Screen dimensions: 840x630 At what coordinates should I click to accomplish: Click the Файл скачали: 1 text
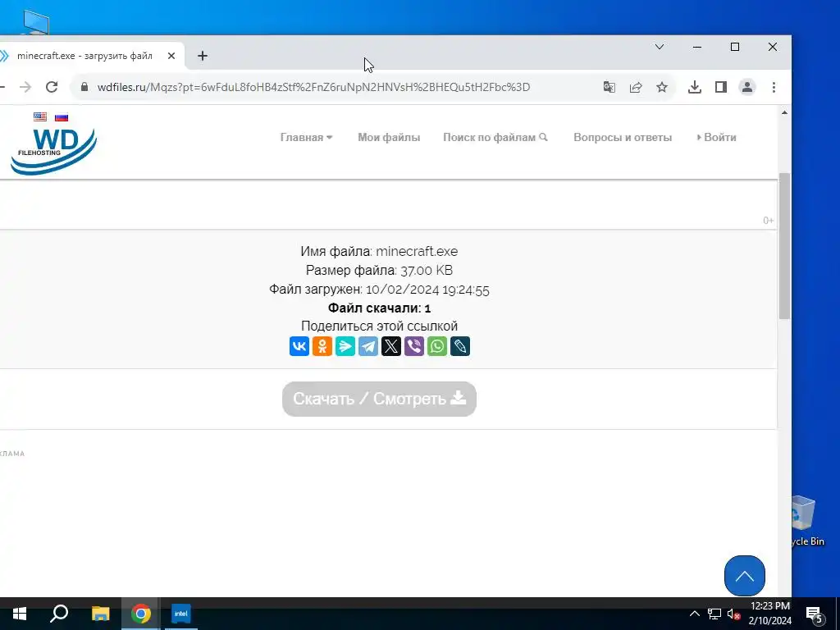[x=379, y=308]
